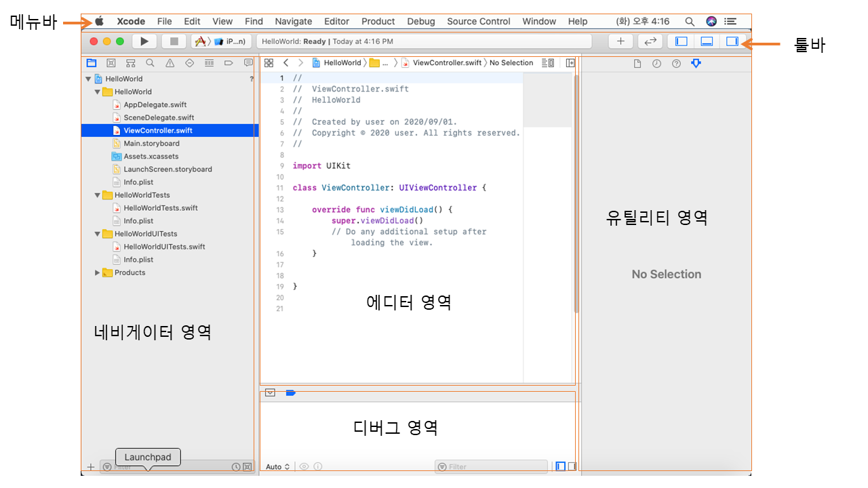Viewport: 868px width, 488px height.
Task: Open the Breakpoint navigator icon
Action: tap(229, 63)
